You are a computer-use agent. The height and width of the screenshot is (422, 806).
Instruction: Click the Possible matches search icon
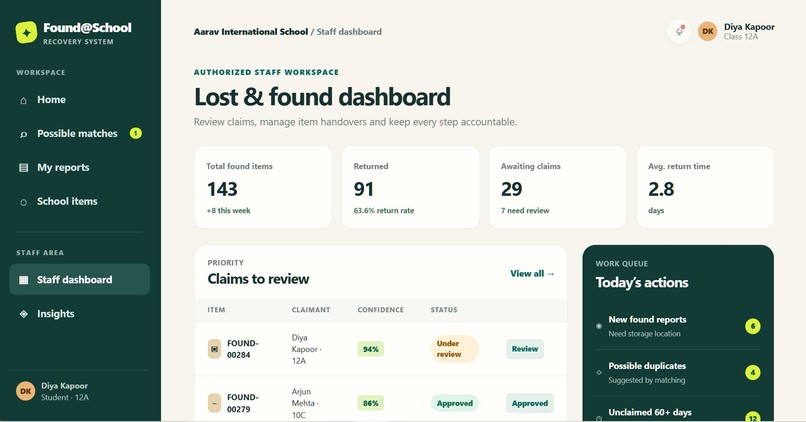(23, 134)
